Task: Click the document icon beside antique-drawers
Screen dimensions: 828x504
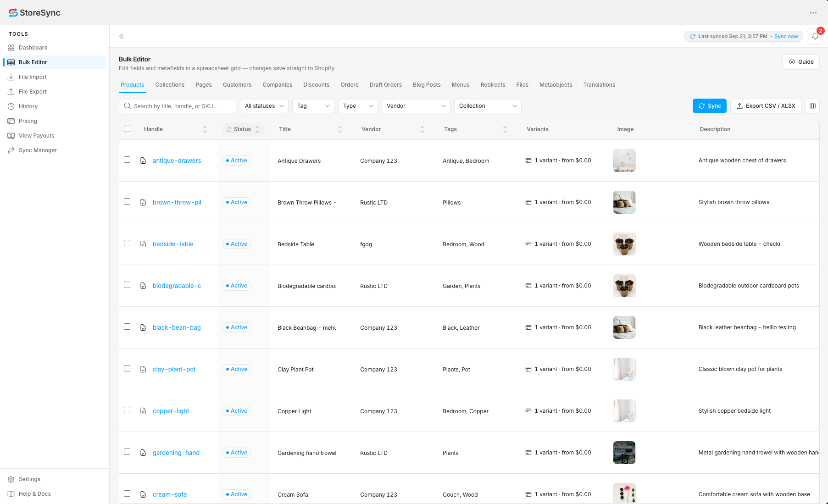Action: pyautogui.click(x=143, y=161)
